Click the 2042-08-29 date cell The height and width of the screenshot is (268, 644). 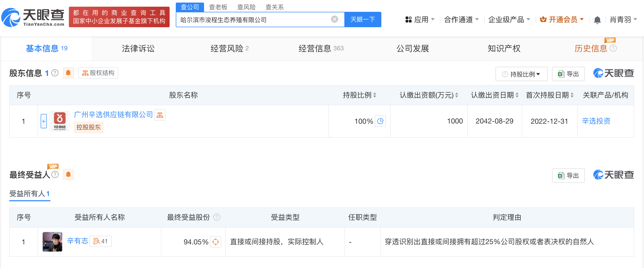[x=494, y=121]
